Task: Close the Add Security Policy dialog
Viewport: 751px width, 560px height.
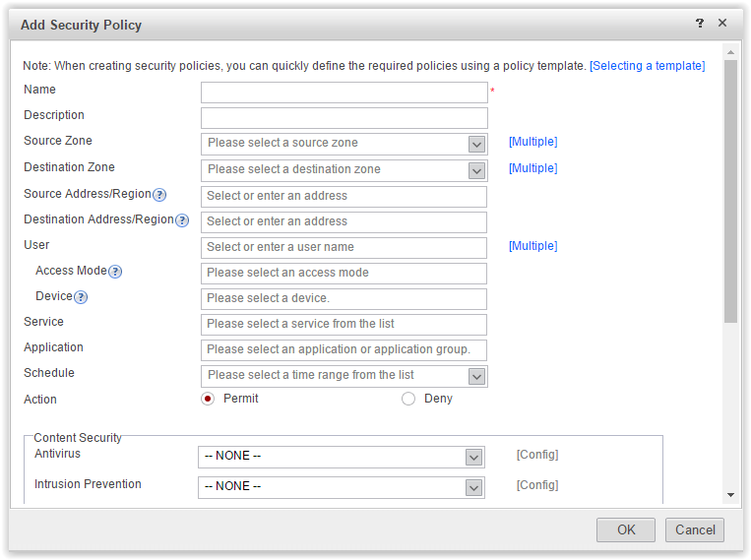Action: click(x=722, y=24)
